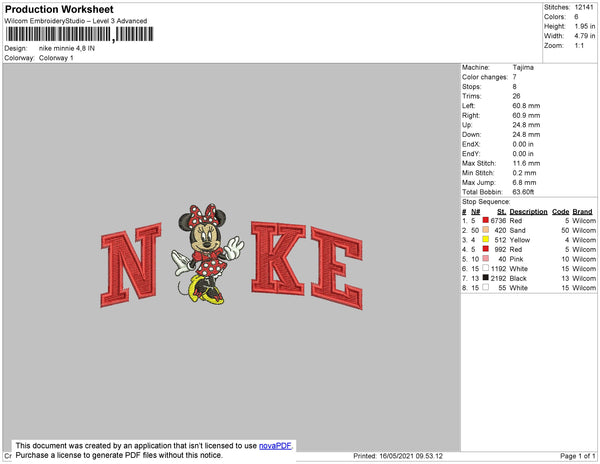Image resolution: width=600 pixels, height=464 pixels.
Task: Click the Stop Sequence heading
Action: [x=486, y=202]
